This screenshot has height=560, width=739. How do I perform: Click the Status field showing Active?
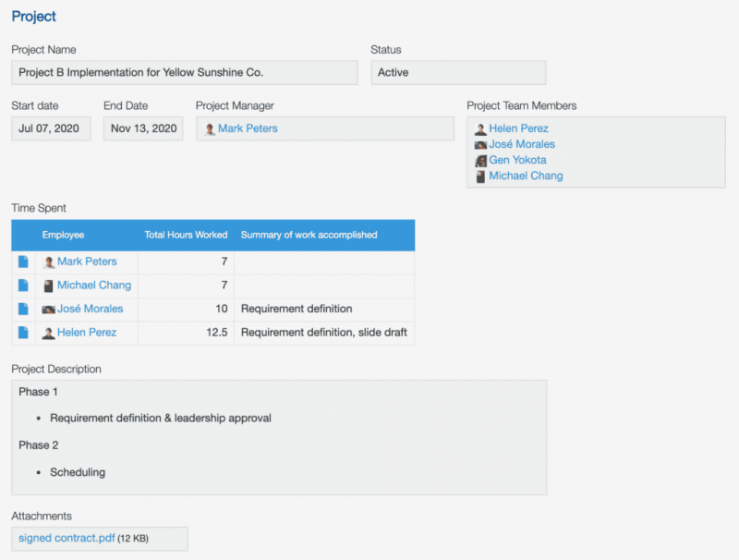point(458,72)
